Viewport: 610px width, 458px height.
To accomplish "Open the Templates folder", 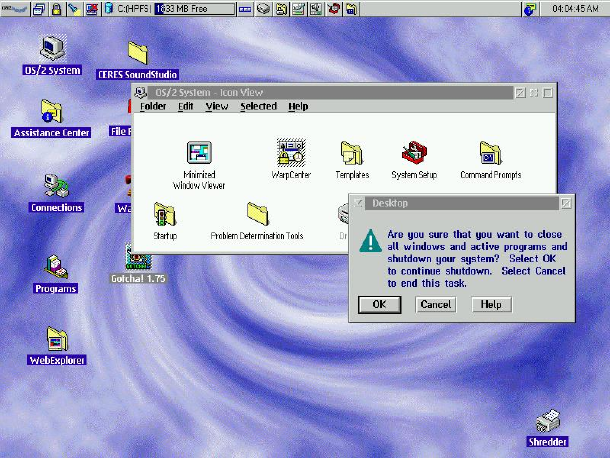I will click(352, 160).
